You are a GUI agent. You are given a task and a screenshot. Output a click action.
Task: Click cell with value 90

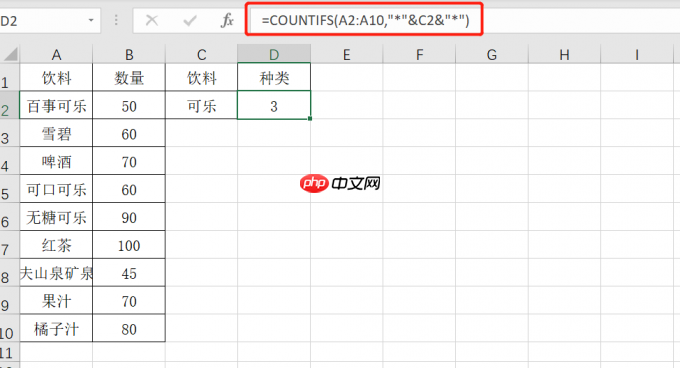(x=129, y=217)
